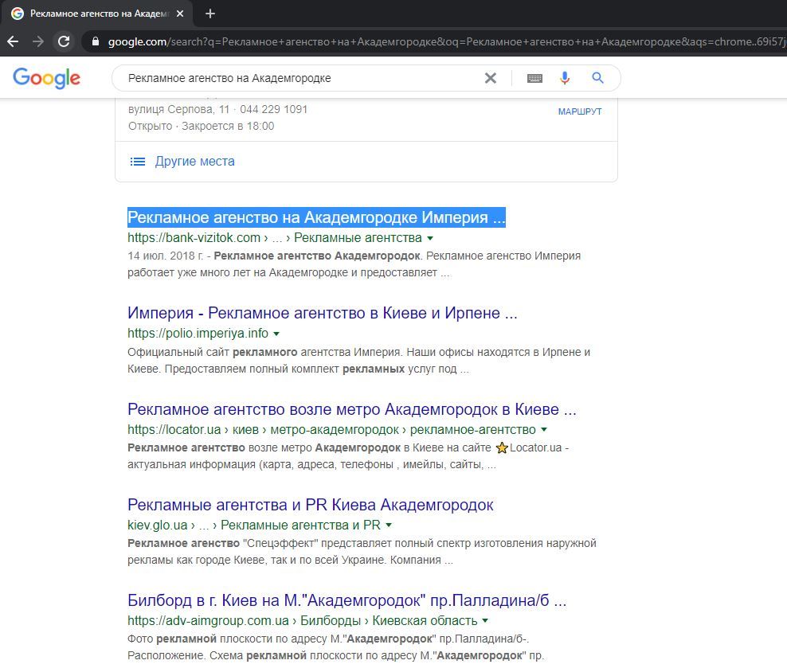
Task: Click the padlock site info icon
Action: (96, 41)
